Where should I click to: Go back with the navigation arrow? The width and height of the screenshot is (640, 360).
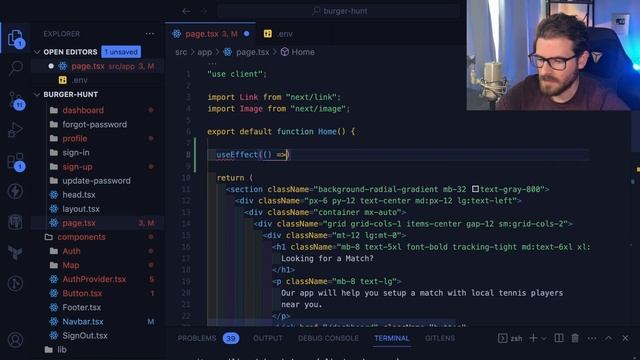point(186,11)
